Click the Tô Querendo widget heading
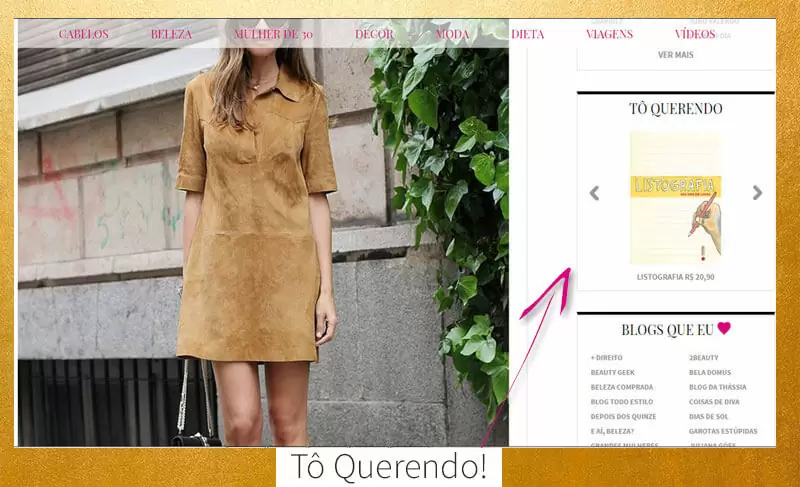The image size is (800, 487). pos(676,109)
